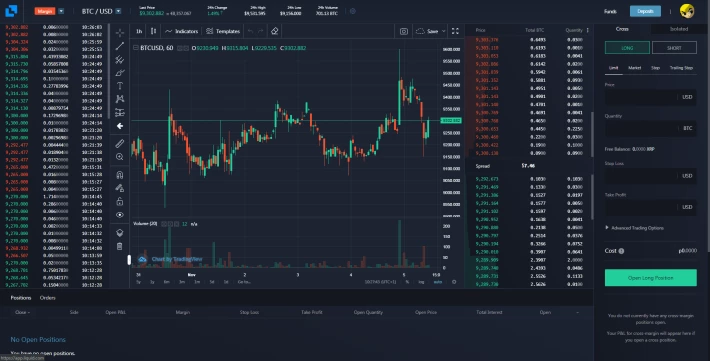Click the order book Quantity sort icon

[588, 30]
